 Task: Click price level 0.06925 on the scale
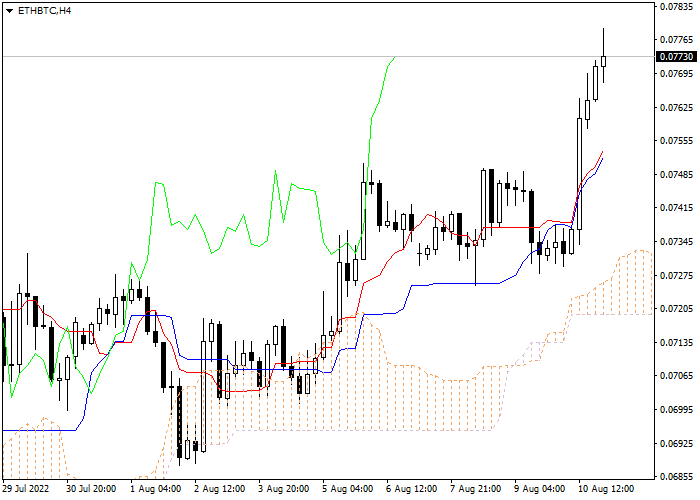(677, 443)
